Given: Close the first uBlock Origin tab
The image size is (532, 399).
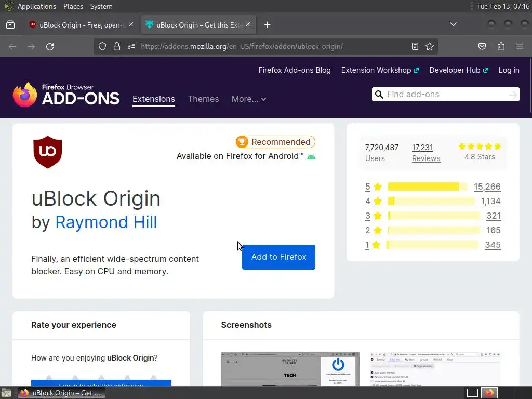Looking at the screenshot, I should click(x=131, y=25).
